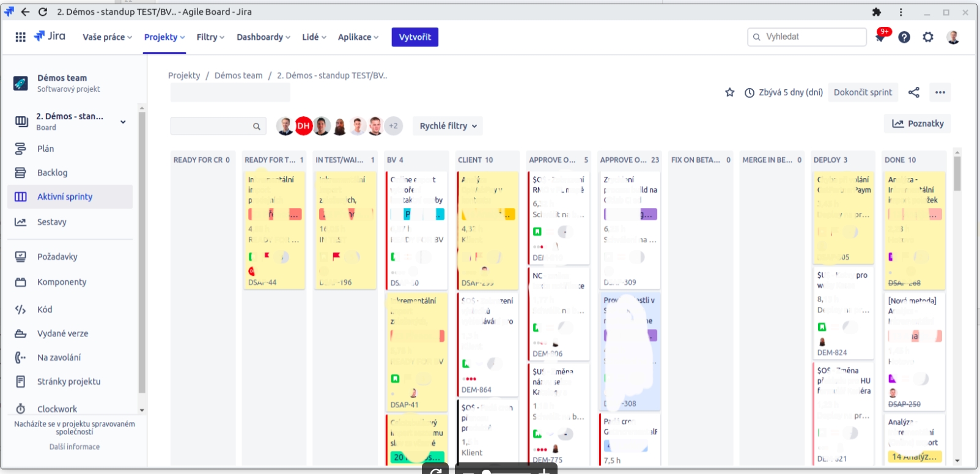Open browser extensions puzzle icon
The height and width of the screenshot is (474, 980).
click(877, 12)
